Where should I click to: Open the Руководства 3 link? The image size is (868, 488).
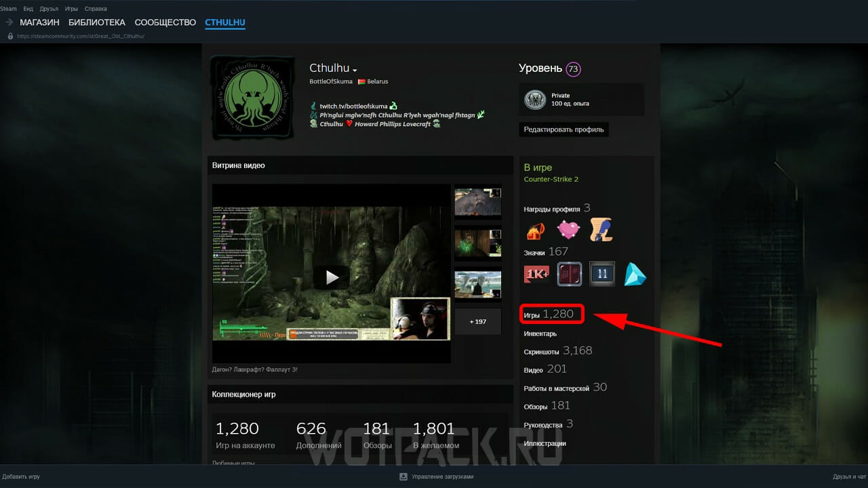[549, 424]
